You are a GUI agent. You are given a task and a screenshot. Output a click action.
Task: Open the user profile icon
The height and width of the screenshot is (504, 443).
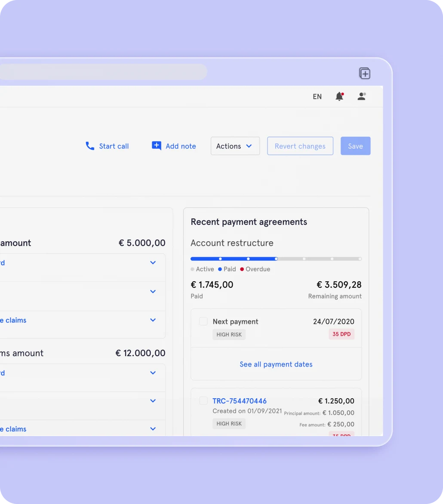tap(362, 96)
